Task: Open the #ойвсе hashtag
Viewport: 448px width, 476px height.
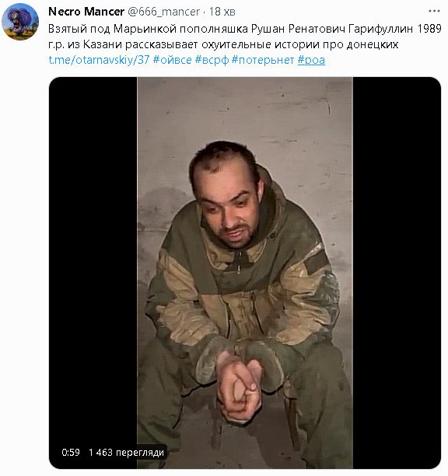Action: point(173,60)
